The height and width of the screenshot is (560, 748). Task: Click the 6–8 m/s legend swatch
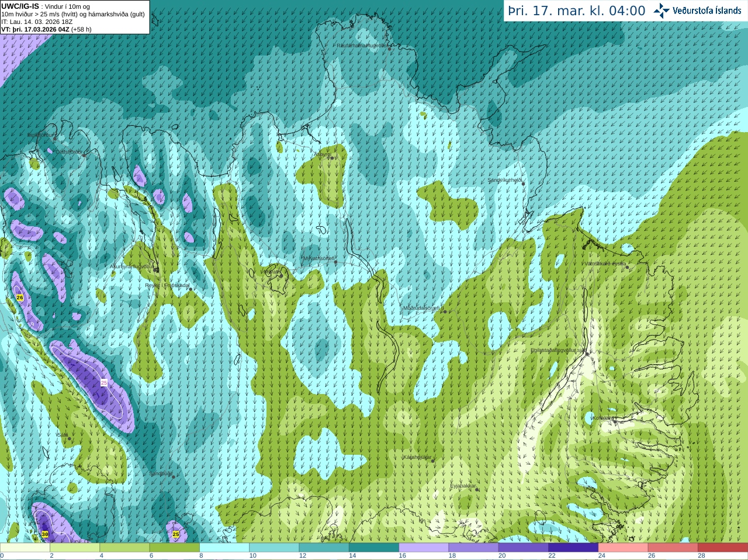pyautogui.click(x=175, y=548)
